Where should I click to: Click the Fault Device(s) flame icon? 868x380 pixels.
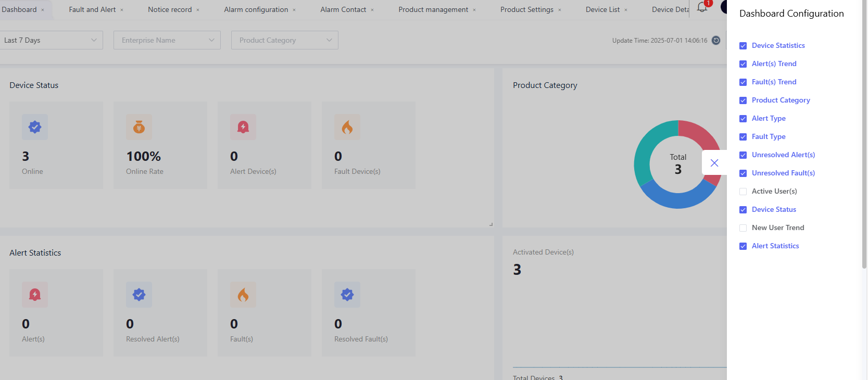[347, 127]
